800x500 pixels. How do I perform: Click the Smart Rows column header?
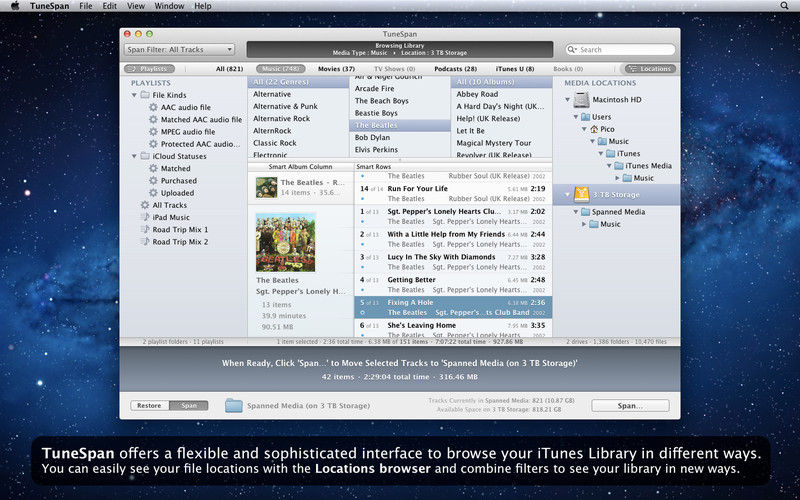tap(453, 167)
